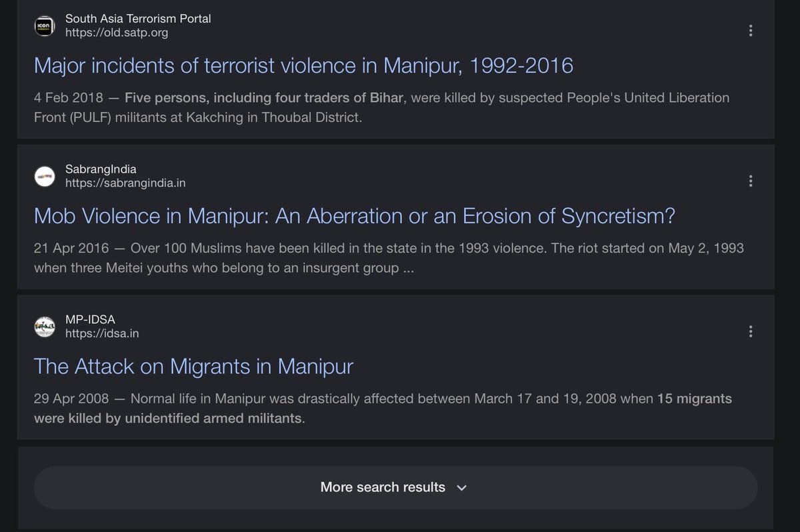
Task: Click the '29 Apr 2008' date text
Action: coord(71,399)
